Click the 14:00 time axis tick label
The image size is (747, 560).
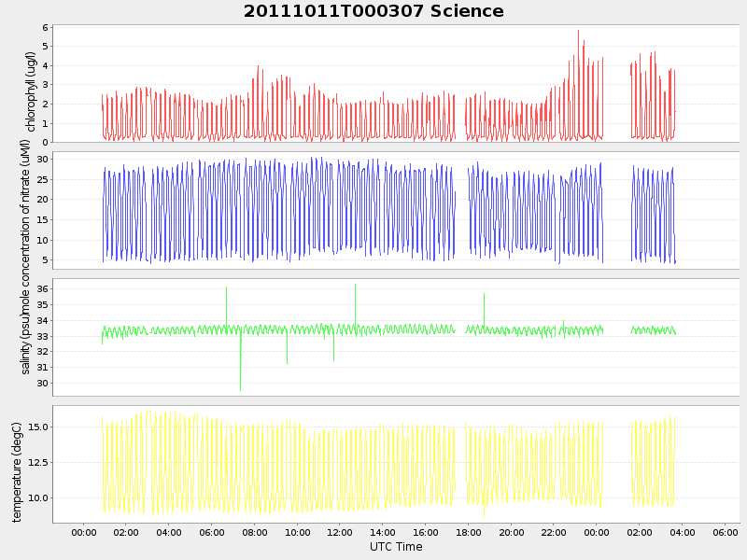383,532
